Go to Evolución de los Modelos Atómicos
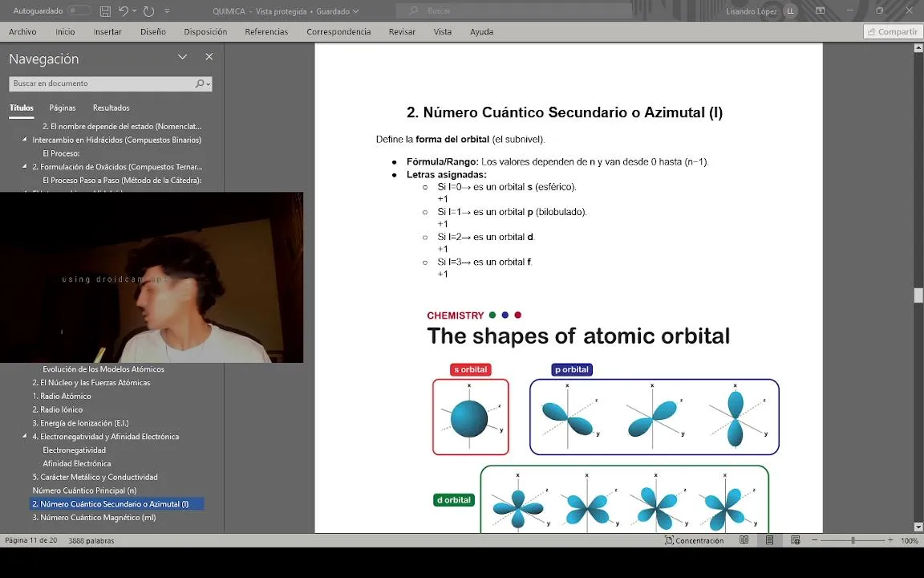This screenshot has height=578, width=924. (103, 369)
